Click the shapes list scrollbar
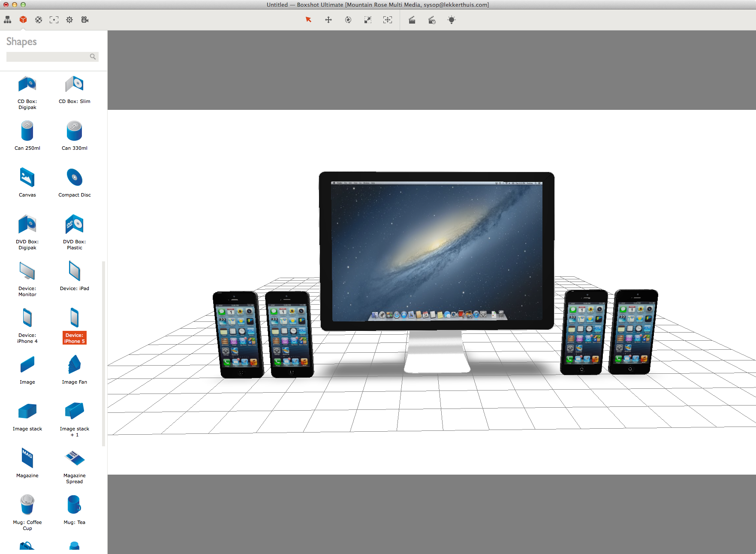The height and width of the screenshot is (554, 756). [x=103, y=354]
